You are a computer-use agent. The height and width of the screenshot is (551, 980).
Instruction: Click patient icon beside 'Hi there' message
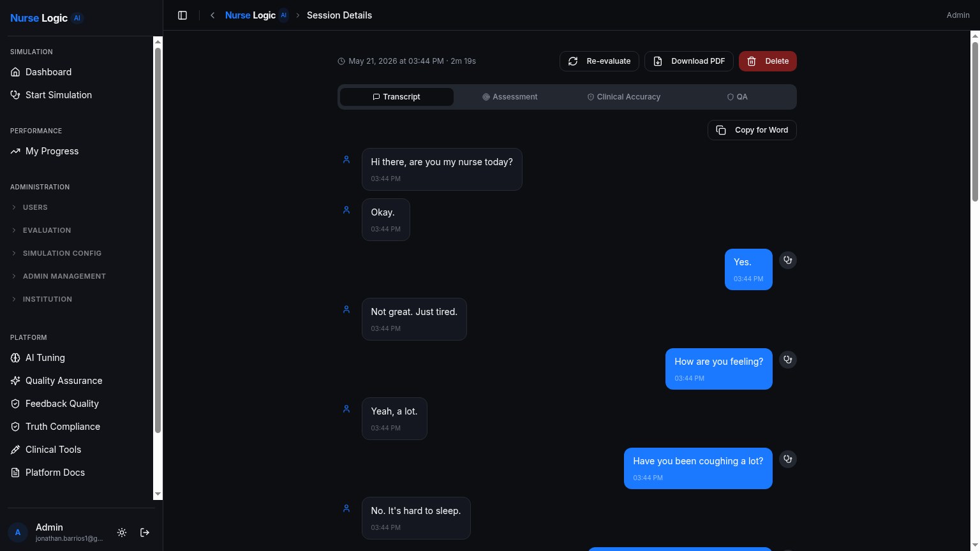(x=346, y=159)
